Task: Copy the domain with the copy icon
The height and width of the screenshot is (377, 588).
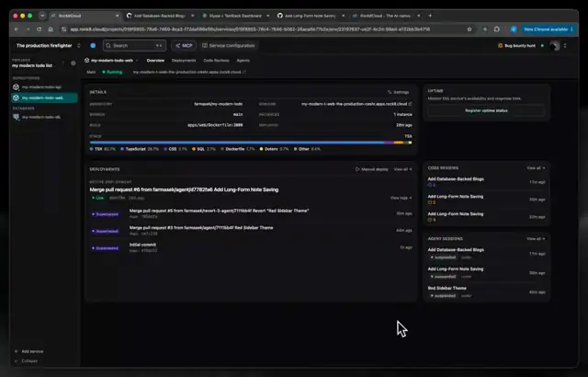Action: [x=411, y=104]
